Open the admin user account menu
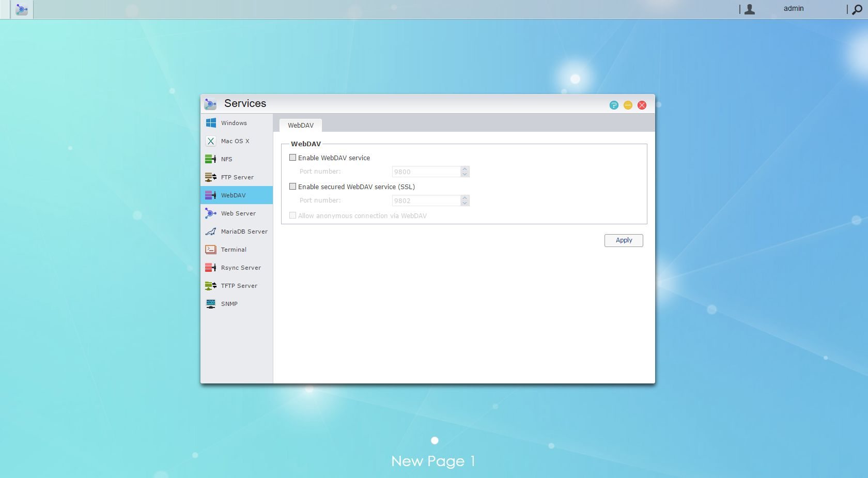 pyautogui.click(x=794, y=9)
